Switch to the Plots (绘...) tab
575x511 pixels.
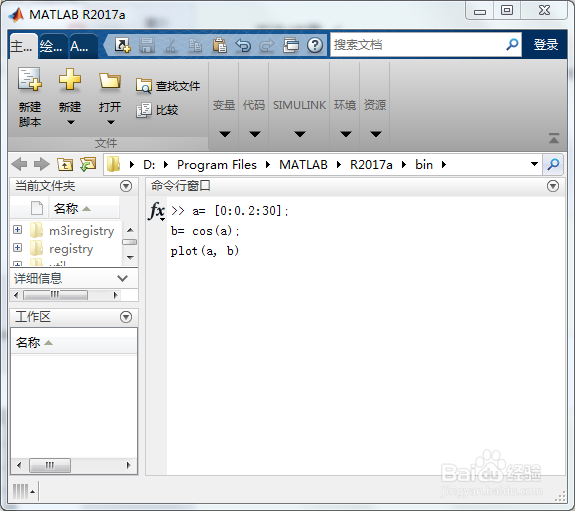[x=53, y=46]
